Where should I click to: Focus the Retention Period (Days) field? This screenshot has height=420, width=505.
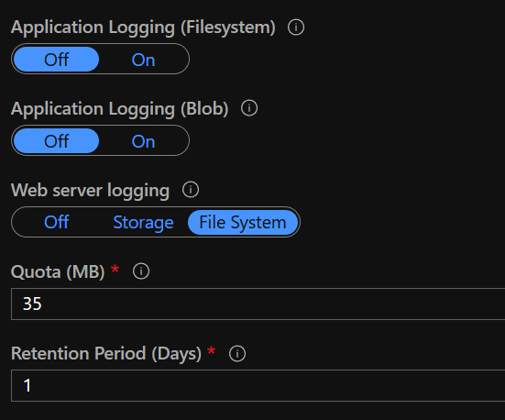[258, 385]
